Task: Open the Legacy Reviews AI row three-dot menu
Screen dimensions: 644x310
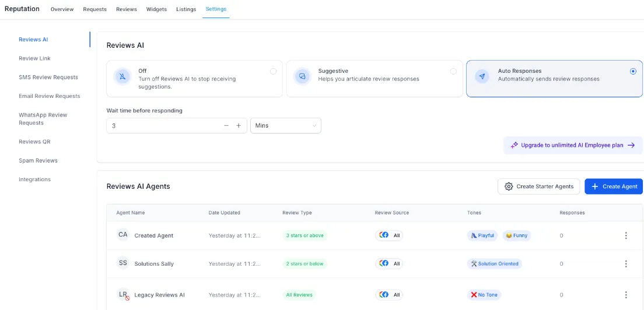Action: [x=626, y=295]
